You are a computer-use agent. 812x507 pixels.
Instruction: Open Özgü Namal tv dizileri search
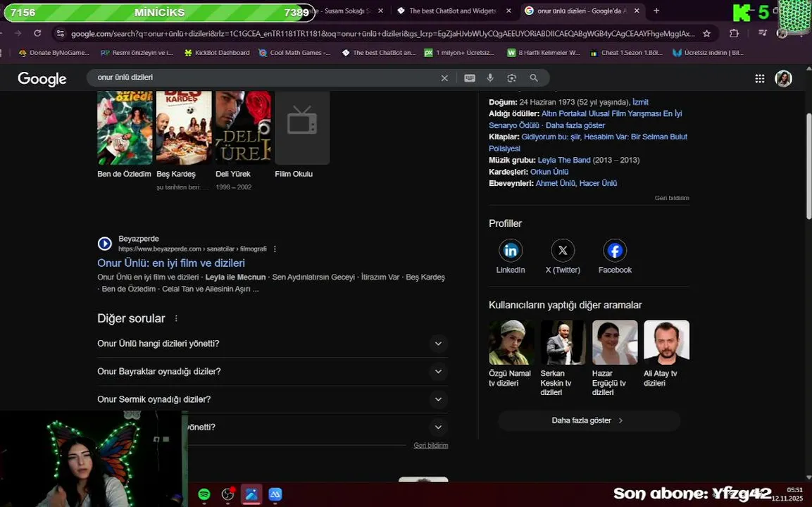511,353
